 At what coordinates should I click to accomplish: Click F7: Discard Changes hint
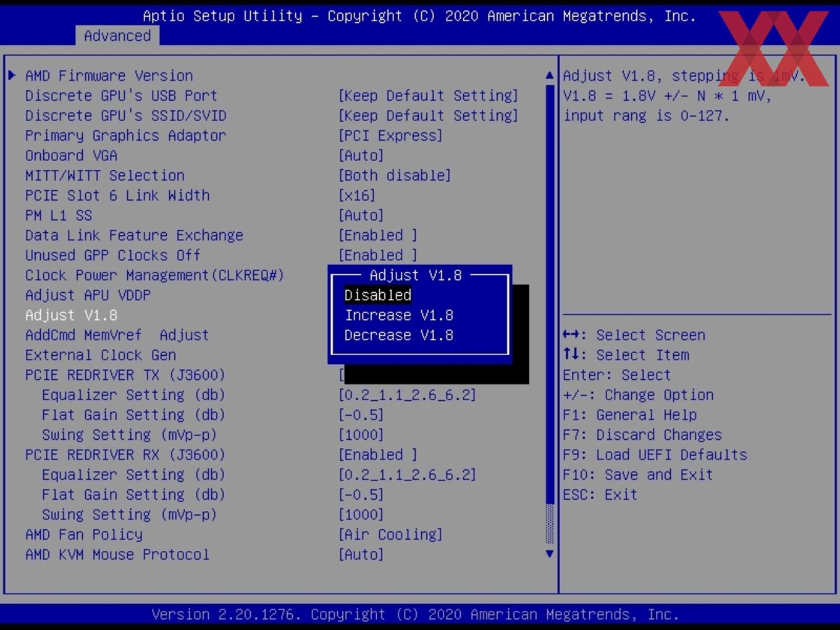tap(642, 435)
